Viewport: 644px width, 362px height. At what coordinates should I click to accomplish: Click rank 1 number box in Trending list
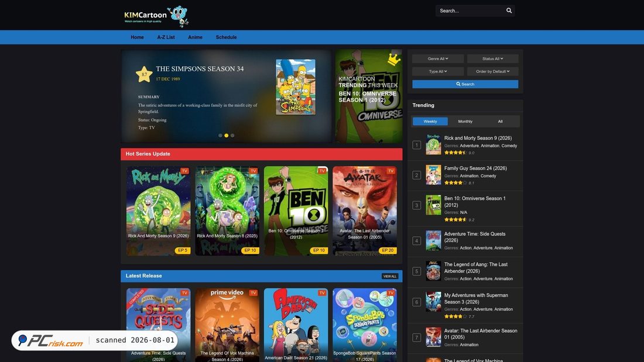coord(416,145)
